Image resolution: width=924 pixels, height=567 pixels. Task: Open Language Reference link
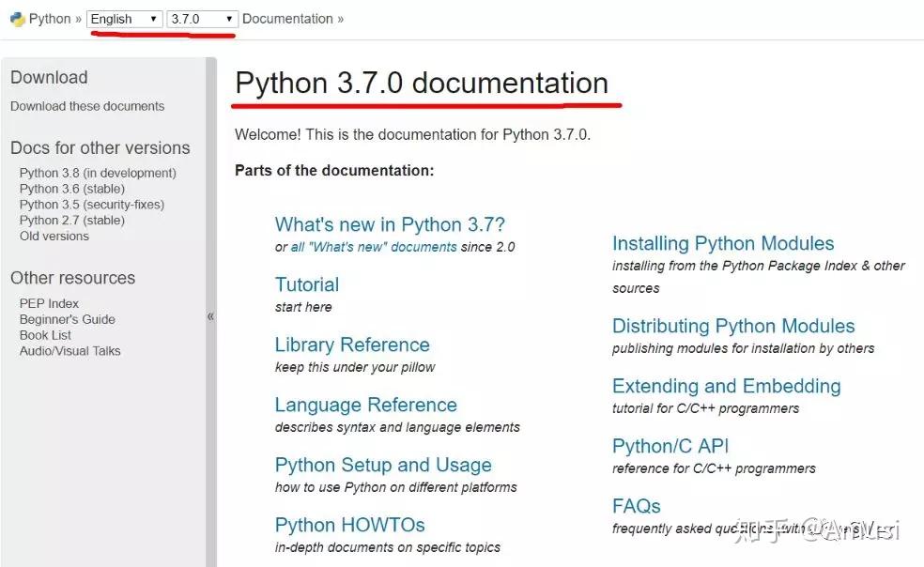(x=365, y=405)
